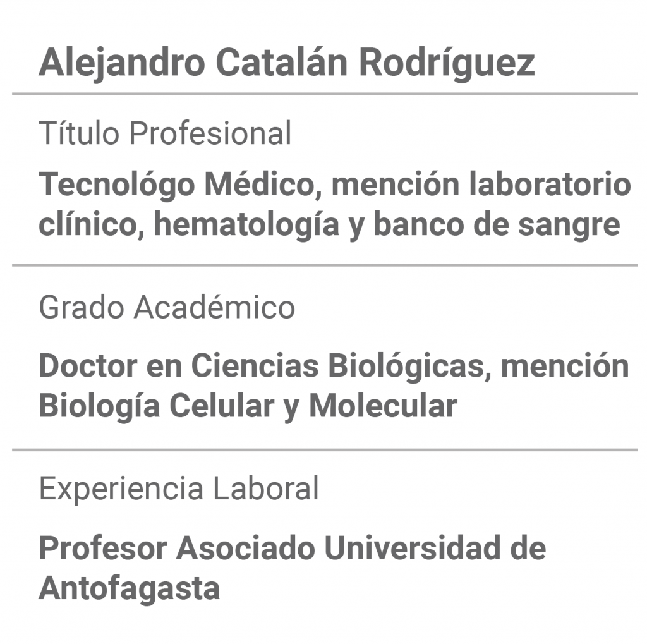Select the Grado Académico label
This screenshot has width=647, height=644.
(x=167, y=307)
